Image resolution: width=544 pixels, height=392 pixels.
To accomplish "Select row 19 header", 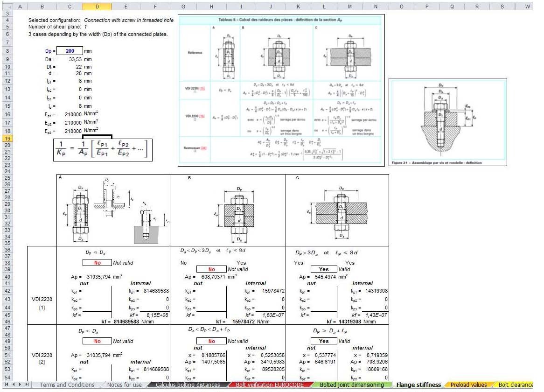I will pyautogui.click(x=7, y=140).
